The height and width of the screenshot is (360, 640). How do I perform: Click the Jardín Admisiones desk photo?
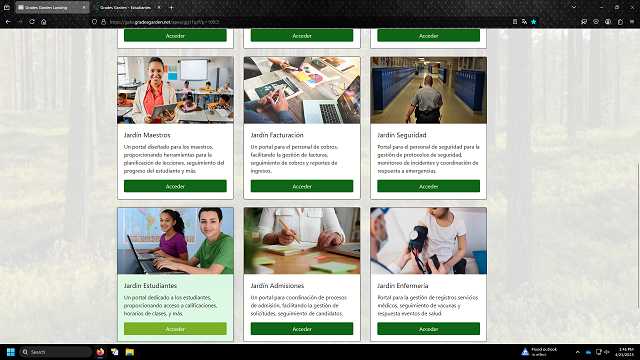(302, 241)
